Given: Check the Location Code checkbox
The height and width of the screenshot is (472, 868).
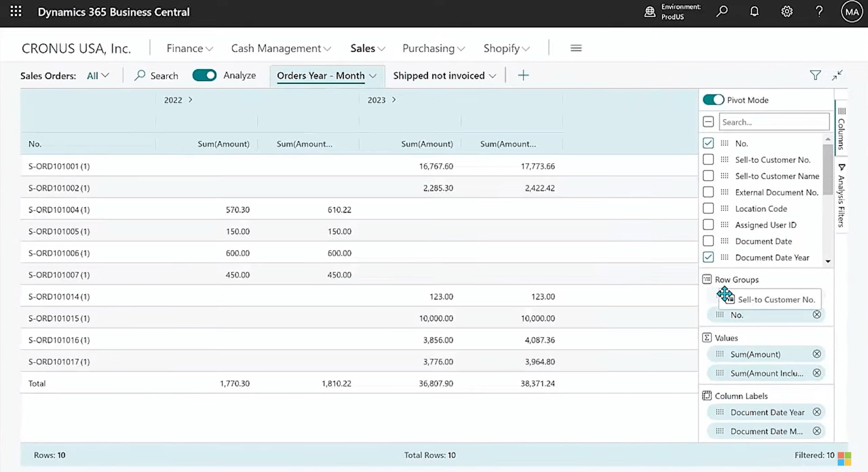Looking at the screenshot, I should tap(708, 208).
